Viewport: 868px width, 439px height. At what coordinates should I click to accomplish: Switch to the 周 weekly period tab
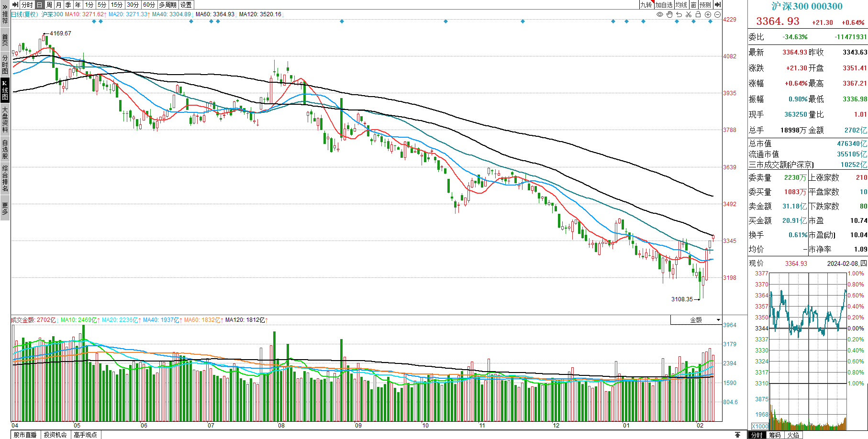pos(49,5)
